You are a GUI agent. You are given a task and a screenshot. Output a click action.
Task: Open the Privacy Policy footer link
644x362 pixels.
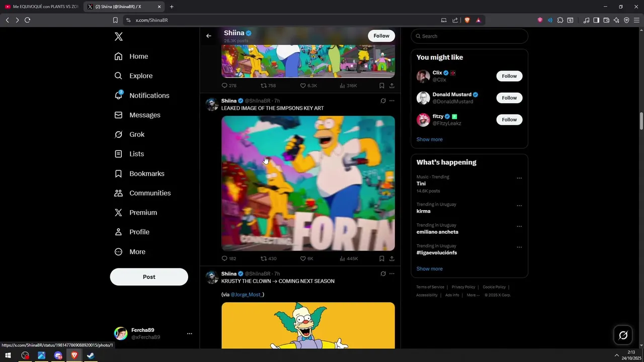point(463,287)
